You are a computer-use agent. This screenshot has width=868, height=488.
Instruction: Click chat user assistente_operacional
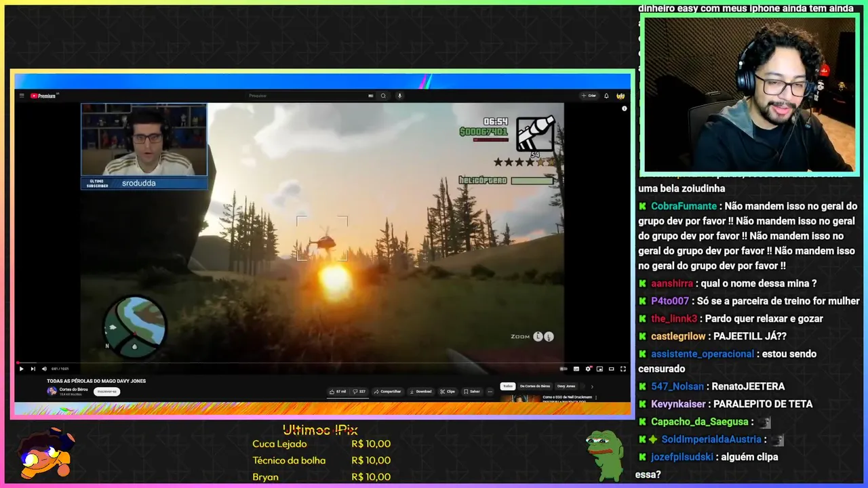[x=703, y=354]
